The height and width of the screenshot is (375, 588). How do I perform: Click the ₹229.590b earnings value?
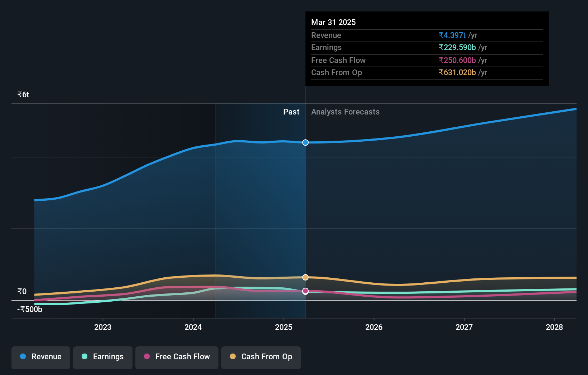(x=457, y=47)
